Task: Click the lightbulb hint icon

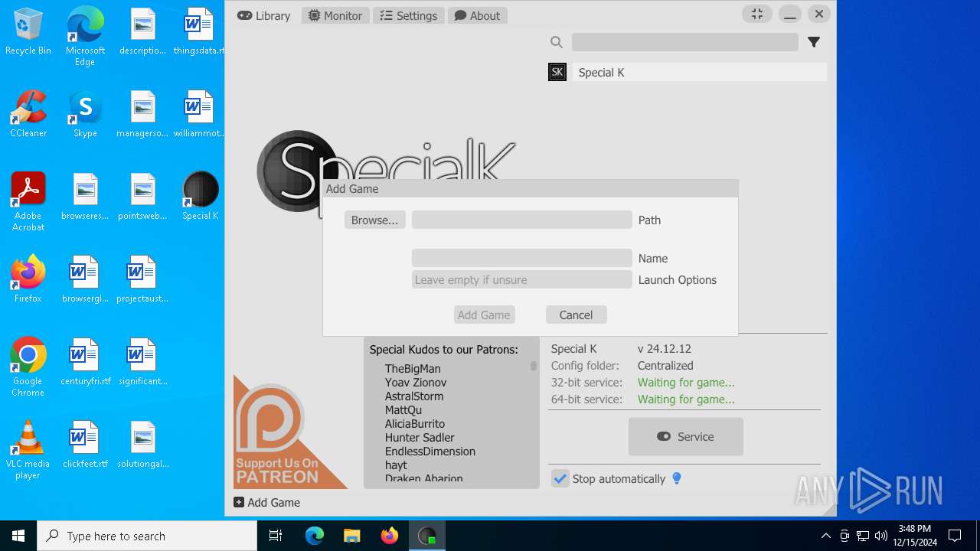Action: (x=676, y=478)
